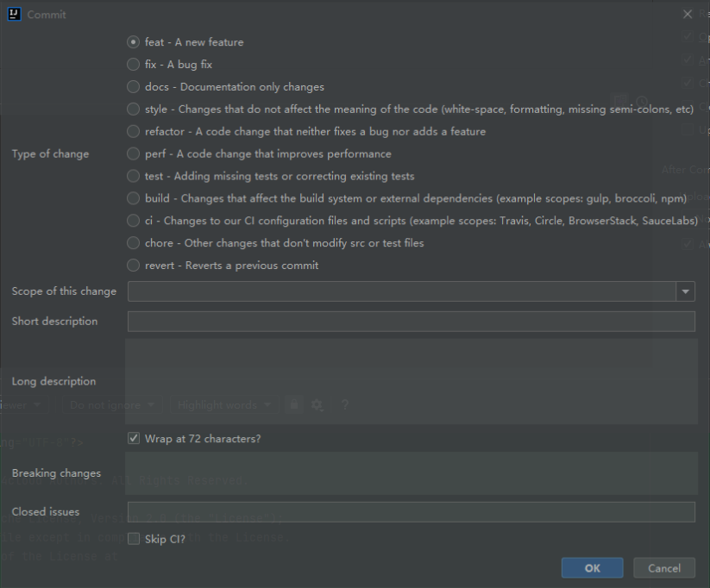The image size is (710, 588).
Task: Select 'revert - Reverts a previous commit'
Action: pyautogui.click(x=133, y=266)
